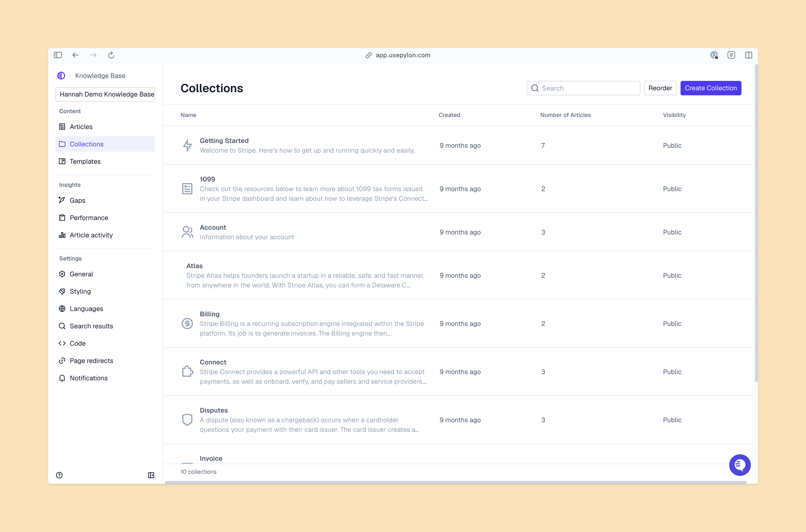The height and width of the screenshot is (532, 806).
Task: Go to the Templates menu item
Action: click(x=85, y=162)
